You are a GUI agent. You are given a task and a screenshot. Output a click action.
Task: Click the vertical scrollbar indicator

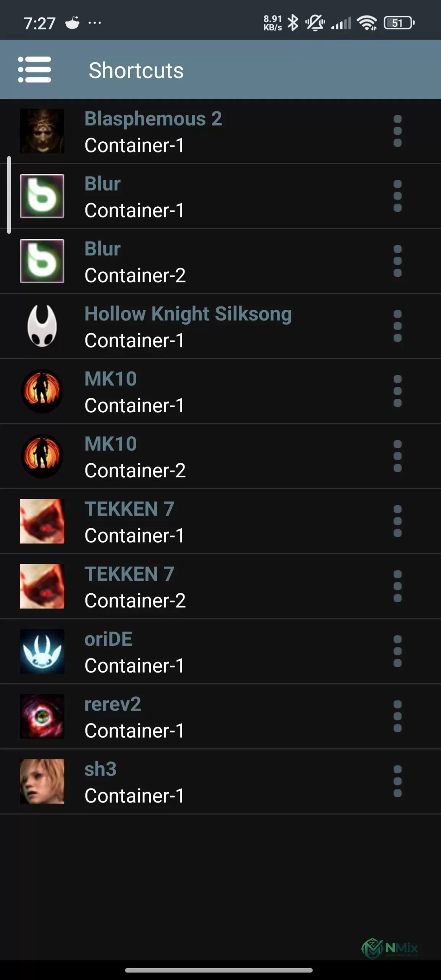9,195
